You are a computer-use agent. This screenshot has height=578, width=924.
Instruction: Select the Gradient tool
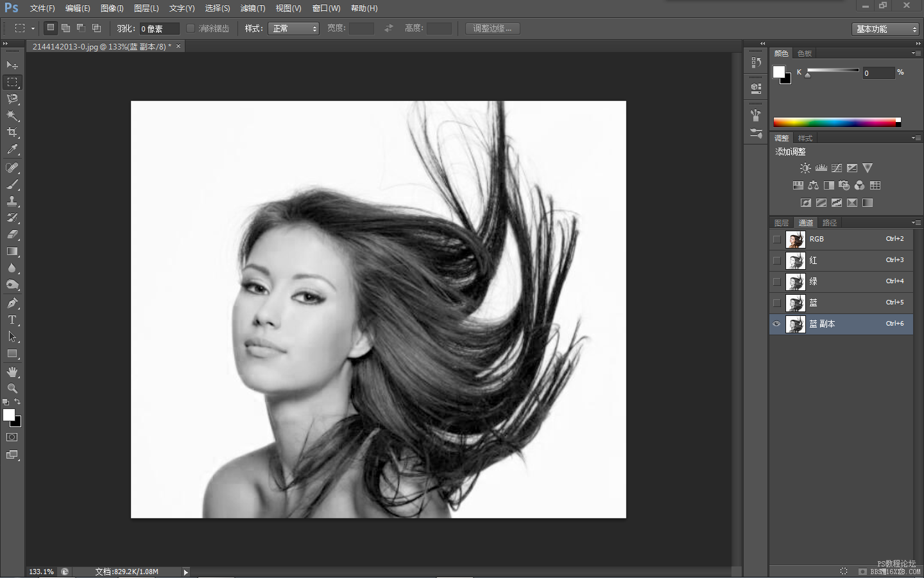pos(12,251)
